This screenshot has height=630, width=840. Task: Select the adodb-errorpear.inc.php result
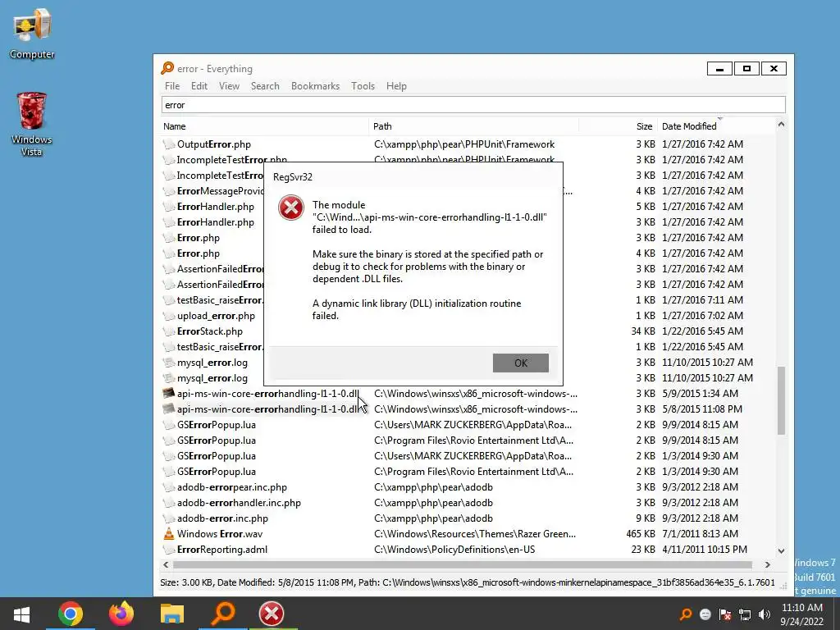[232, 487]
